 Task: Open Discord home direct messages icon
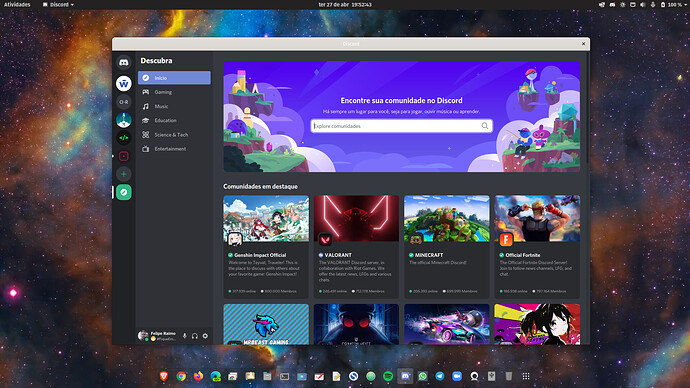click(124, 63)
